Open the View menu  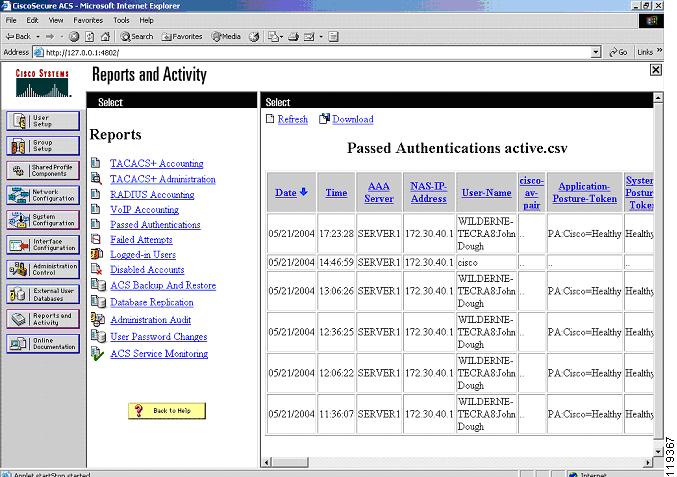(56, 20)
